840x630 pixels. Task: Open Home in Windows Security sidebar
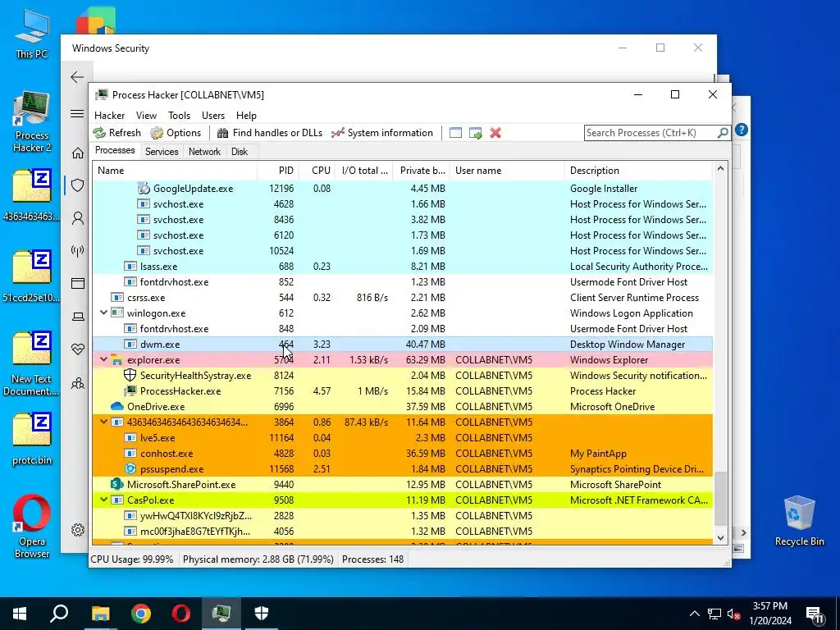78,153
